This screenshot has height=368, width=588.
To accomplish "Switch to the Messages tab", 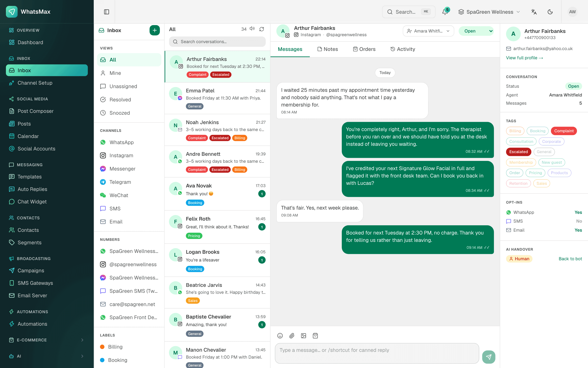I will pyautogui.click(x=290, y=49).
